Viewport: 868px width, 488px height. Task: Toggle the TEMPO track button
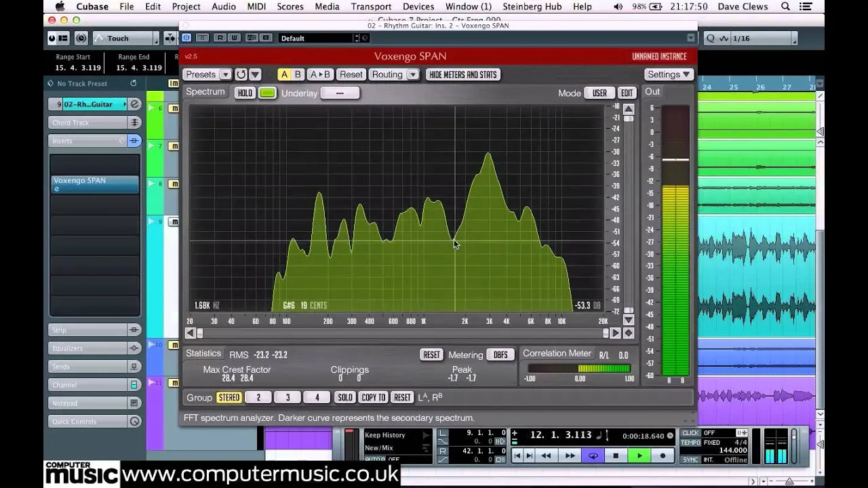click(x=690, y=443)
